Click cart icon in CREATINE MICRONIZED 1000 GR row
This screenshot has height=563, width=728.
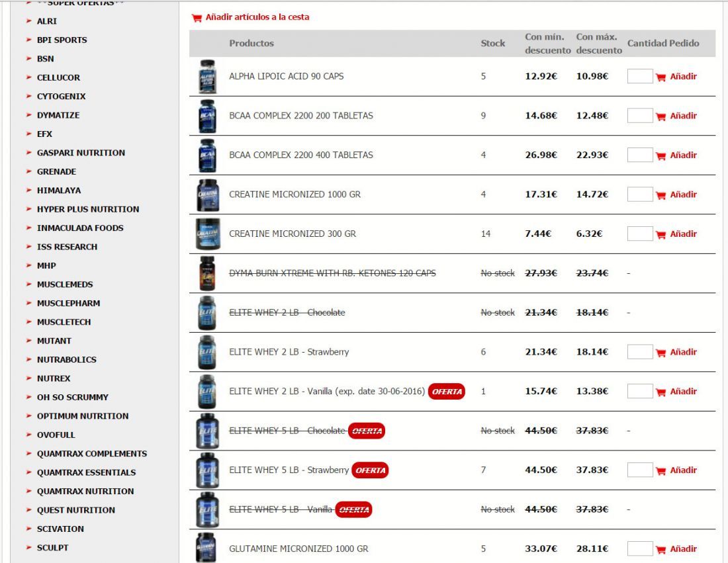pos(660,195)
